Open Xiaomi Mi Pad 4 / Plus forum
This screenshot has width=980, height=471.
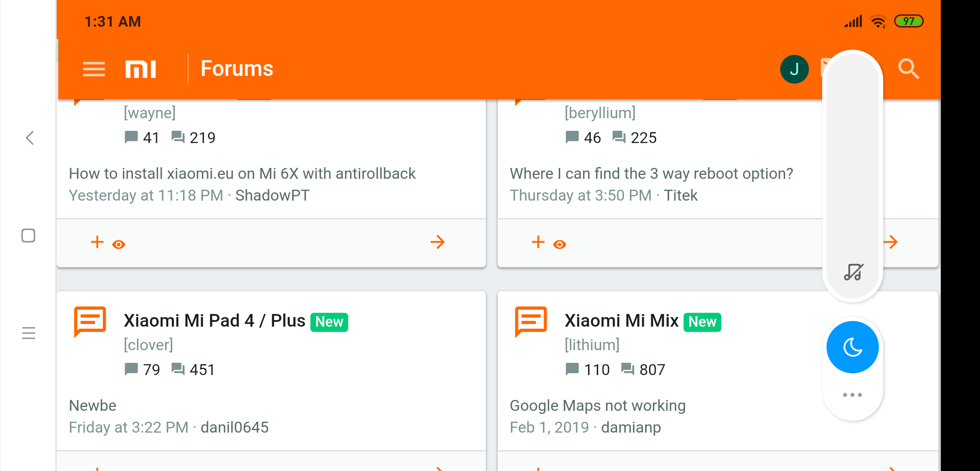[214, 321]
